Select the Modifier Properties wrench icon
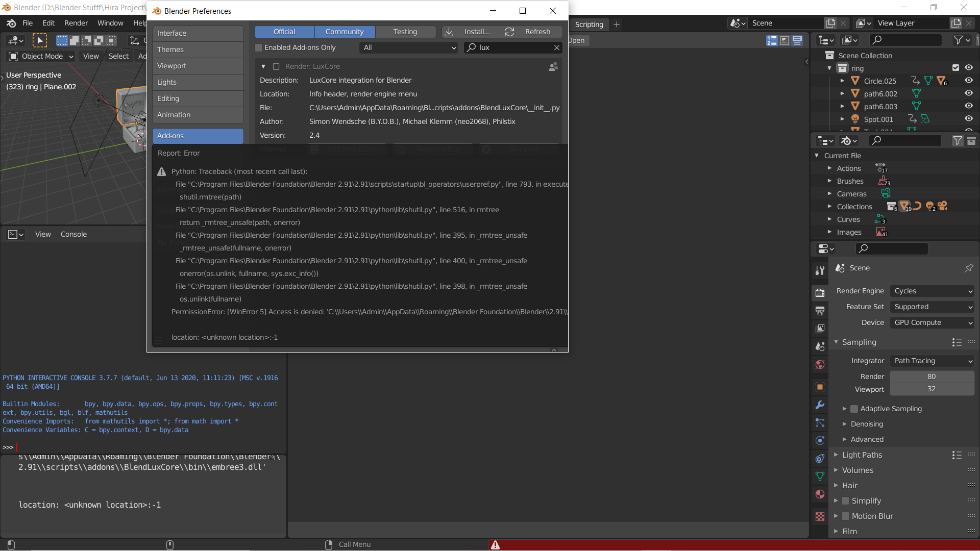 (820, 405)
